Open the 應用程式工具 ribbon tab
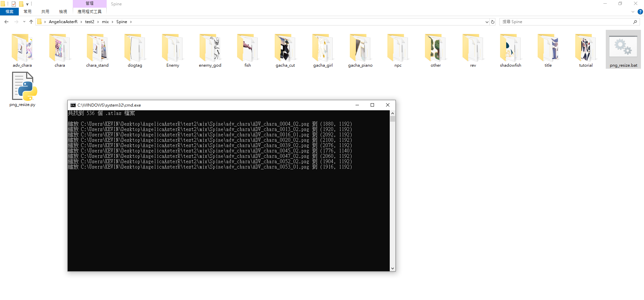This screenshot has width=644, height=300. pos(90,12)
